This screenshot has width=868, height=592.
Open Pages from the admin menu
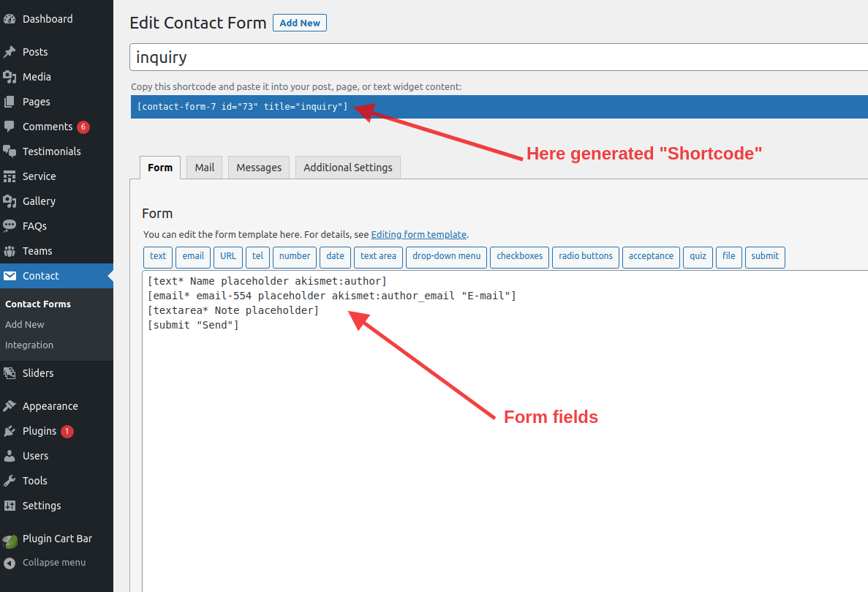pyautogui.click(x=56, y=102)
